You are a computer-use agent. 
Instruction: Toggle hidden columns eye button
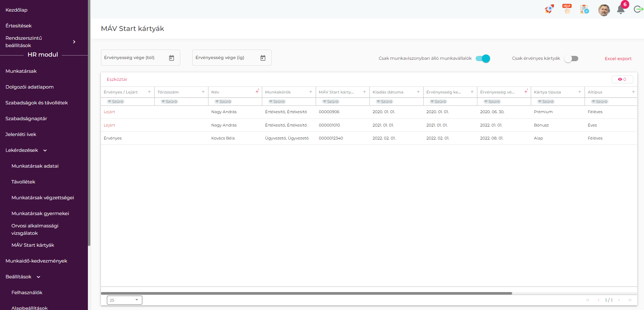click(x=622, y=79)
